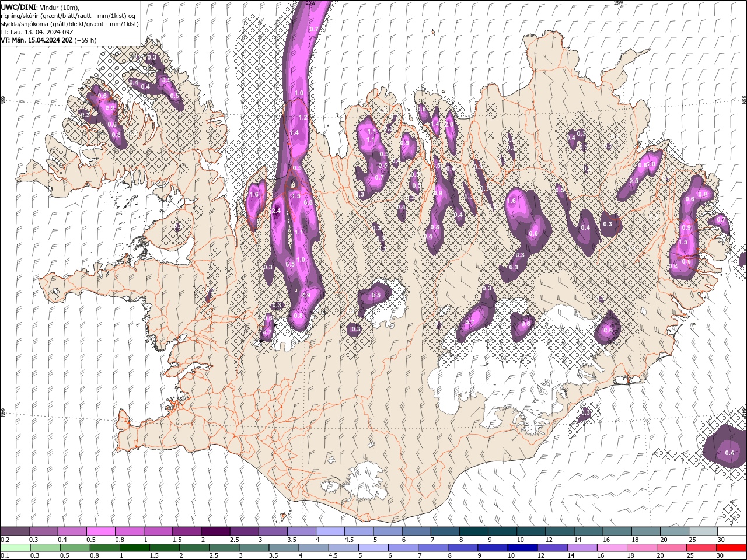747x560 pixels.
Task: Click the first upper-row legend swatch, 0.2 to 0.3
Action: tap(15, 531)
